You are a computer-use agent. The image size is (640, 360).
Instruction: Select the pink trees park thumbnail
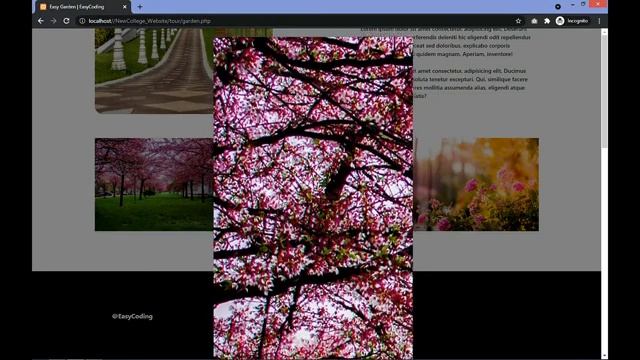pos(154,184)
